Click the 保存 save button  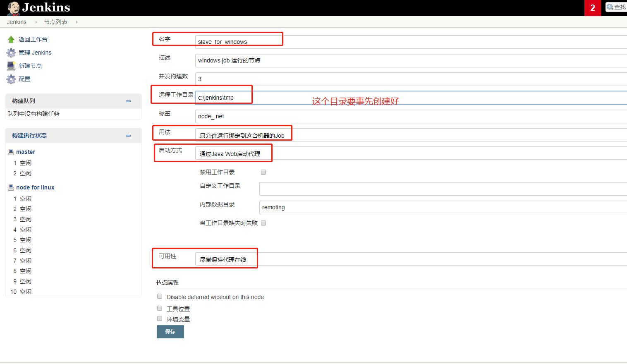170,332
